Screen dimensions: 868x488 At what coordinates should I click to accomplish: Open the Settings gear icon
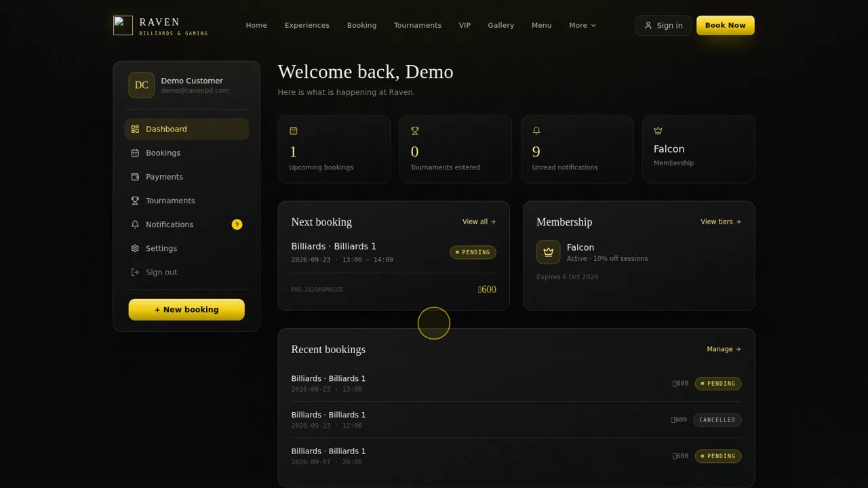pyautogui.click(x=135, y=248)
